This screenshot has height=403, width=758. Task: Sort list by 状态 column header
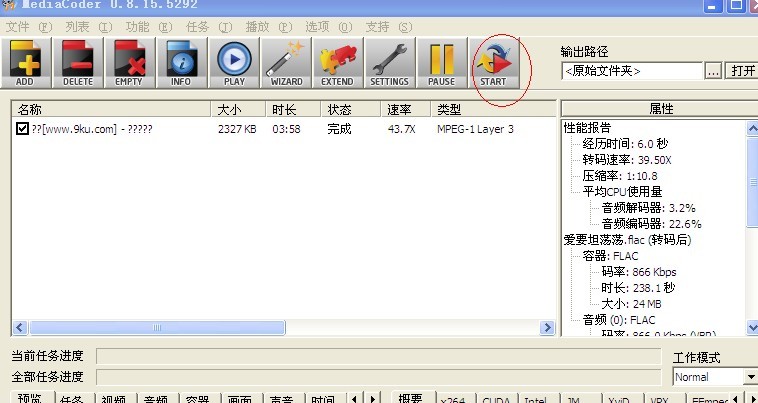coord(350,110)
